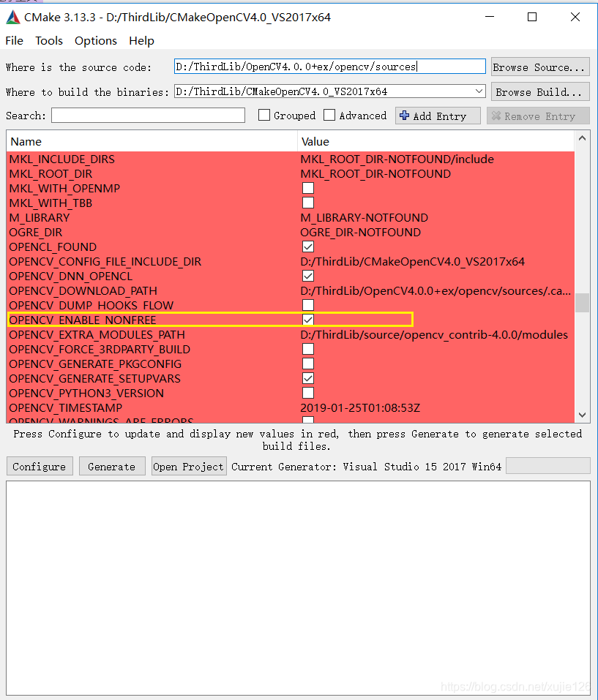Uncheck the OPENCV_DNN_OPENCL checkbox
The image size is (598, 700).
(308, 276)
